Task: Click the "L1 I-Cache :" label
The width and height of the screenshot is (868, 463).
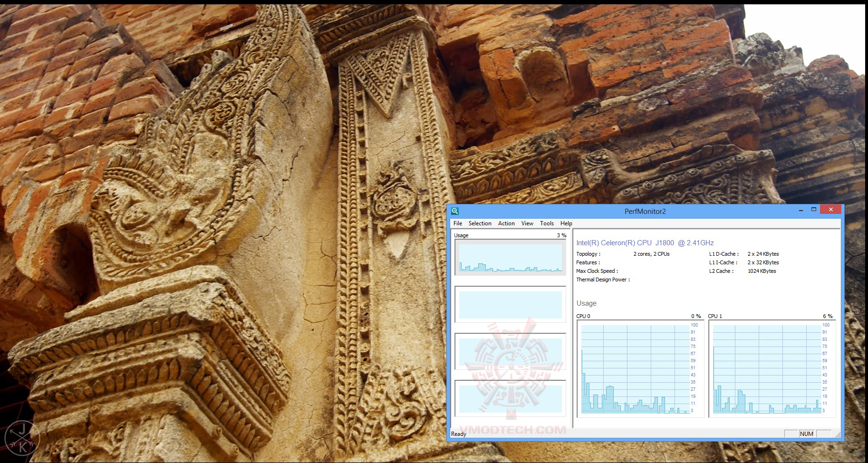Action: 723,262
